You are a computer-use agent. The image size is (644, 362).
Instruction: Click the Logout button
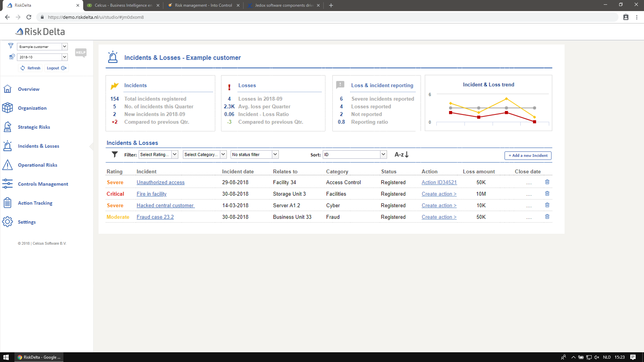57,68
